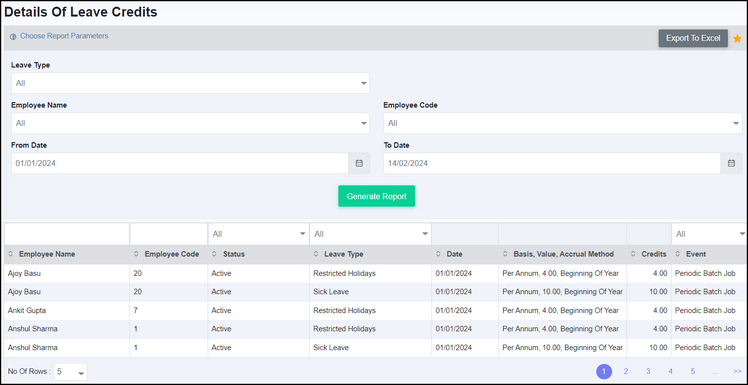Click the Choose Report Parameters info icon
The image size is (748, 385).
pos(13,36)
